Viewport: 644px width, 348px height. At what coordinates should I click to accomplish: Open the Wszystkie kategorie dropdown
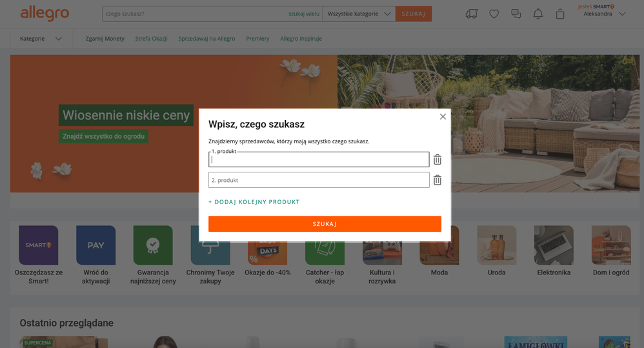point(359,14)
